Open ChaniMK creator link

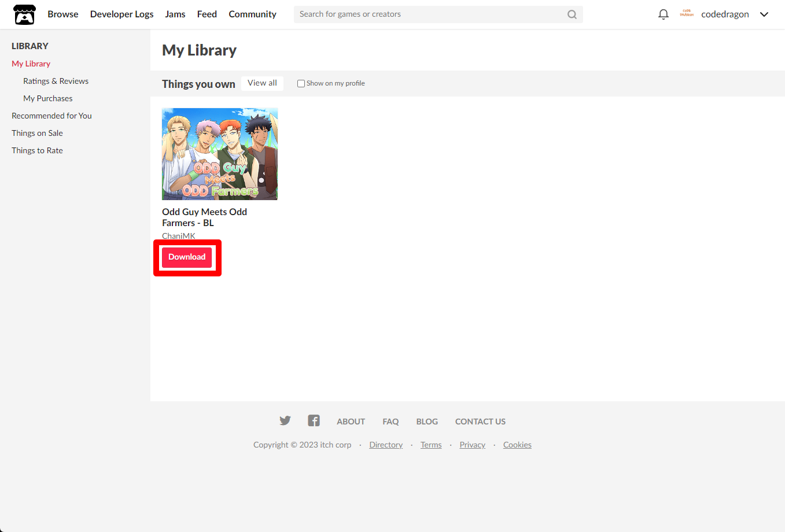[x=179, y=235]
